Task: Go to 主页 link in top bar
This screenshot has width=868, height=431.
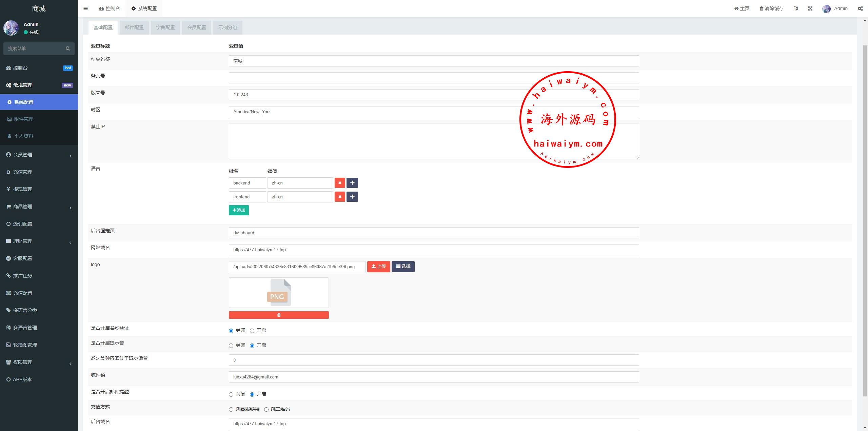Action: click(x=742, y=8)
